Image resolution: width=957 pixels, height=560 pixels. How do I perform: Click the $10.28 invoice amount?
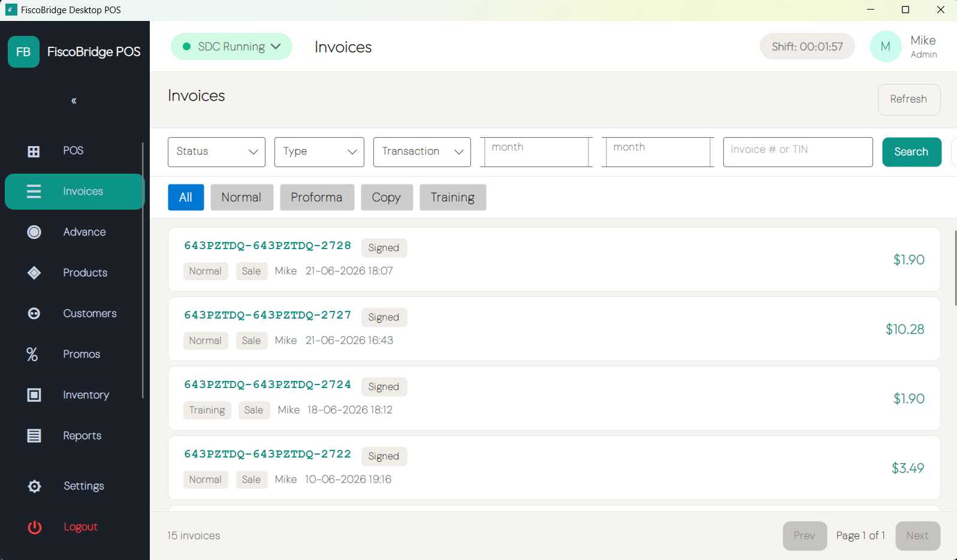tap(905, 329)
